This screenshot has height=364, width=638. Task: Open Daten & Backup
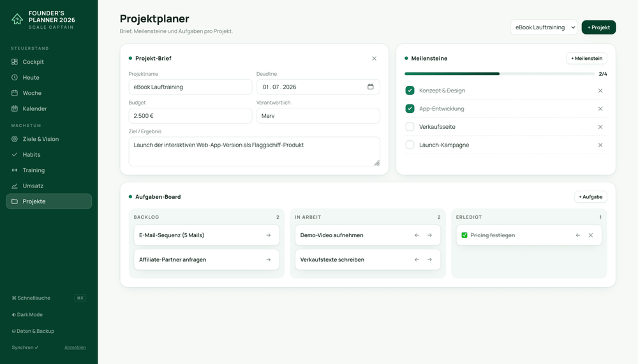[x=33, y=331]
